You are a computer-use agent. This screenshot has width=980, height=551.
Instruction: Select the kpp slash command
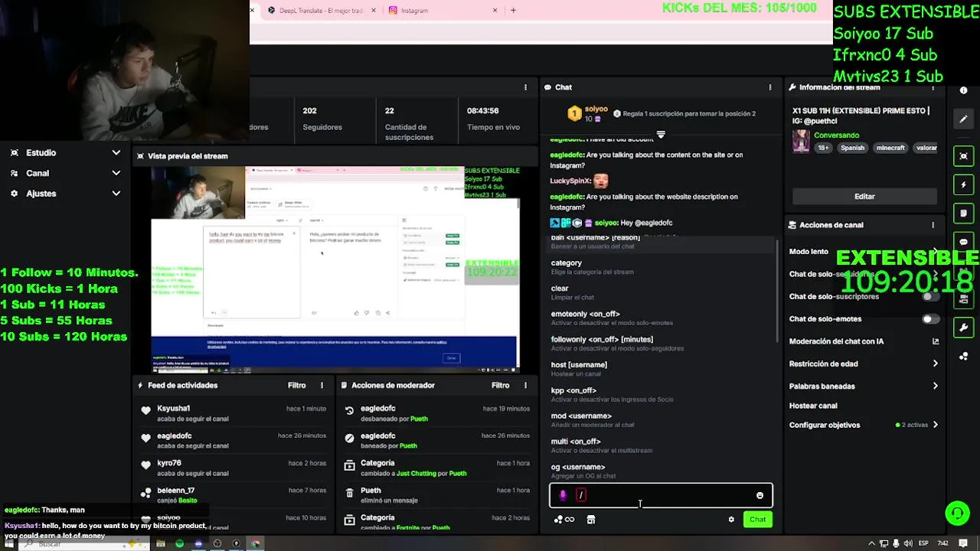tap(661, 394)
